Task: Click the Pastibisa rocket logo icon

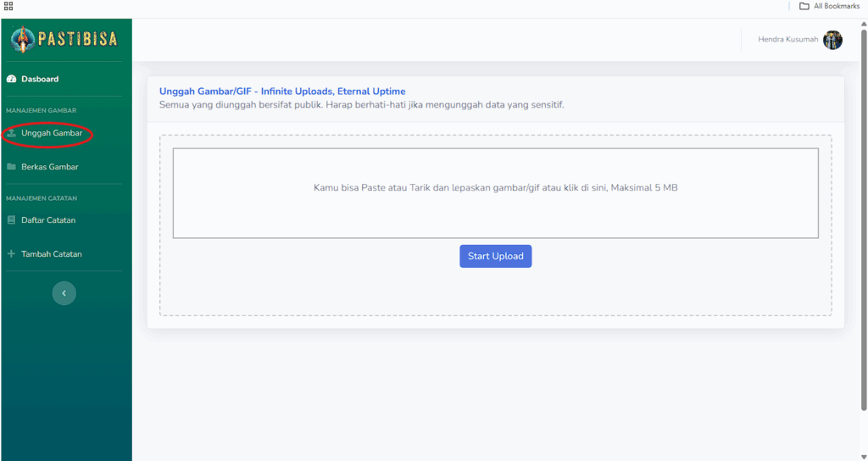Action: click(x=23, y=39)
